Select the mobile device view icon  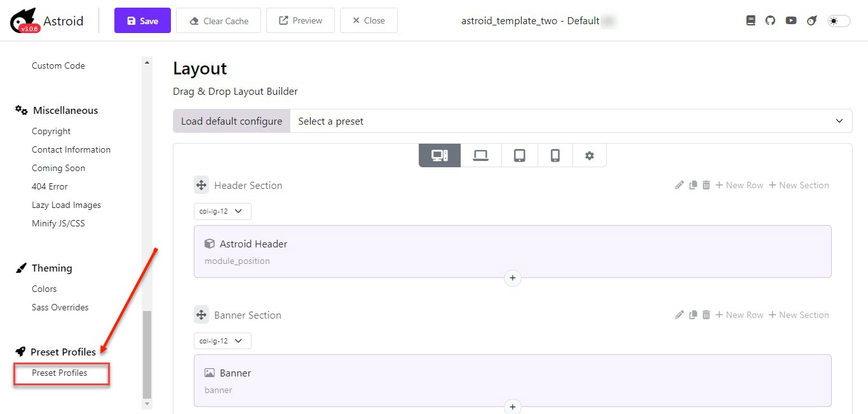[x=555, y=155]
